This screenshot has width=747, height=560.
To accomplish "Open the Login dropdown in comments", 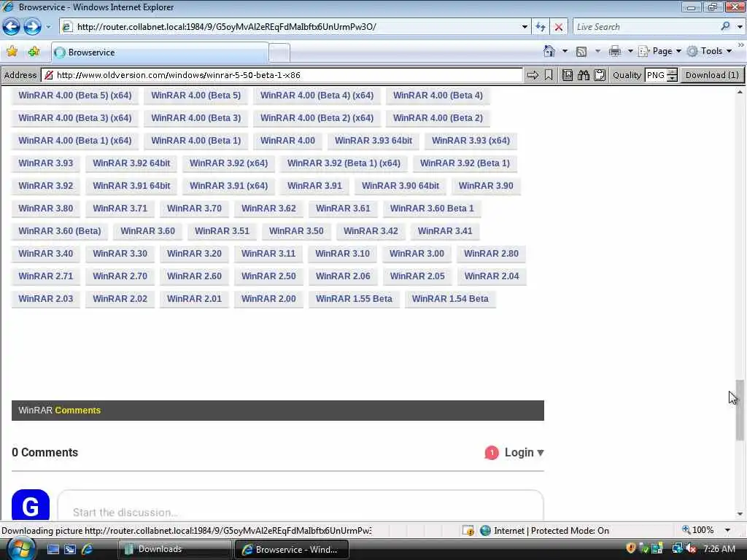I will [524, 452].
